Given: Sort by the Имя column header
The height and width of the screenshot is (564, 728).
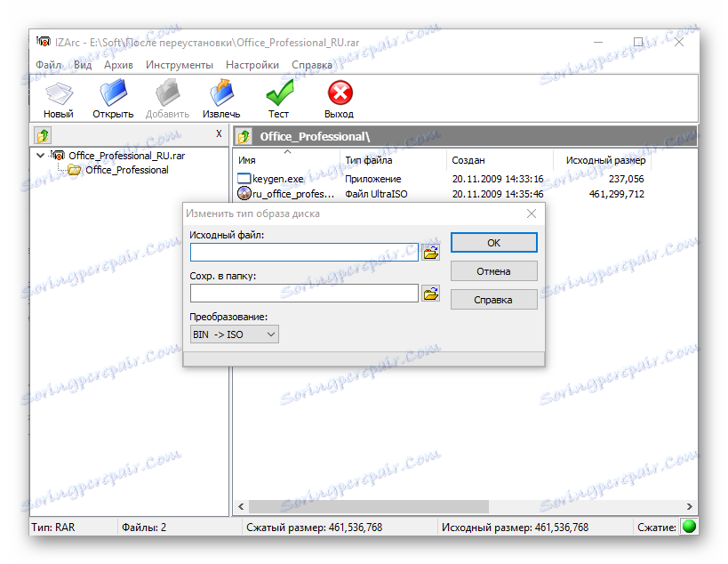Looking at the screenshot, I should [286, 160].
